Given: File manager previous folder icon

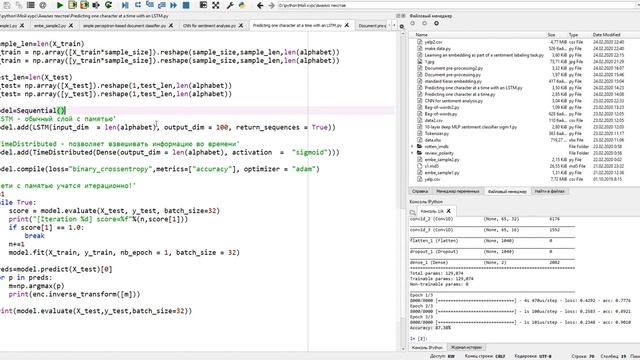Looking at the screenshot, I should click(413, 23).
